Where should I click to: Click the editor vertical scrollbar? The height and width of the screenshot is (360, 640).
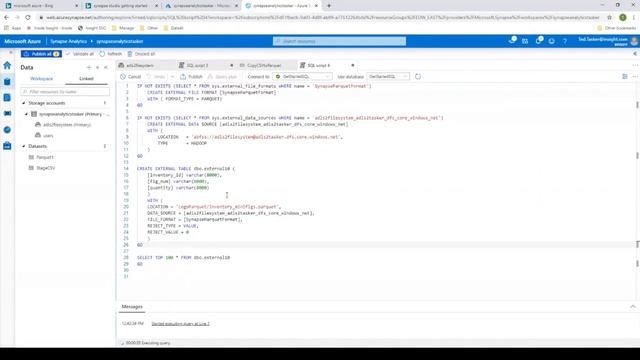(x=637, y=192)
